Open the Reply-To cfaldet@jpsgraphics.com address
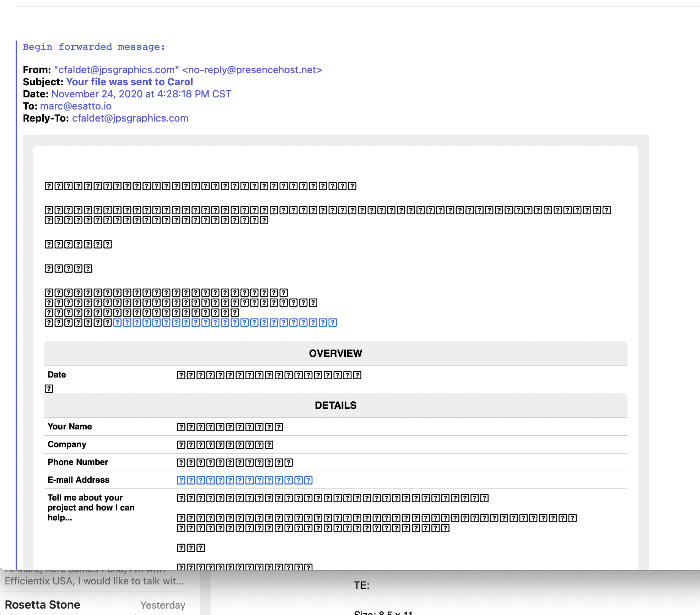700x615 pixels. click(130, 118)
